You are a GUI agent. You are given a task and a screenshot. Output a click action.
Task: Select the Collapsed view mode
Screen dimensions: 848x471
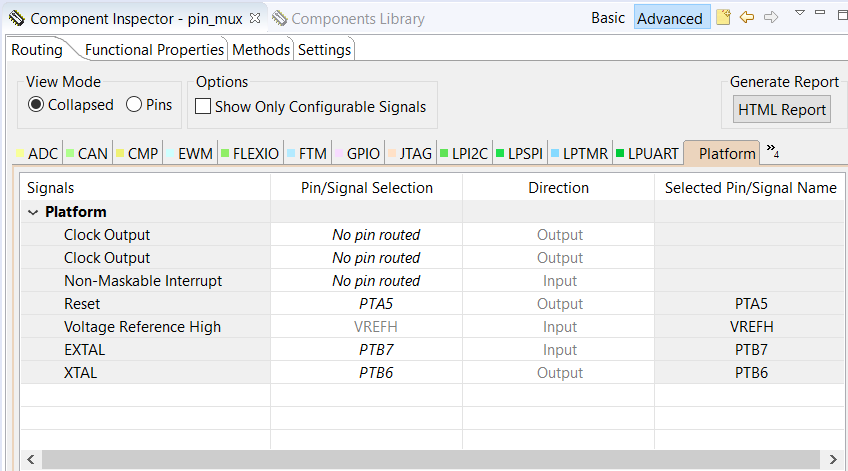[36, 105]
